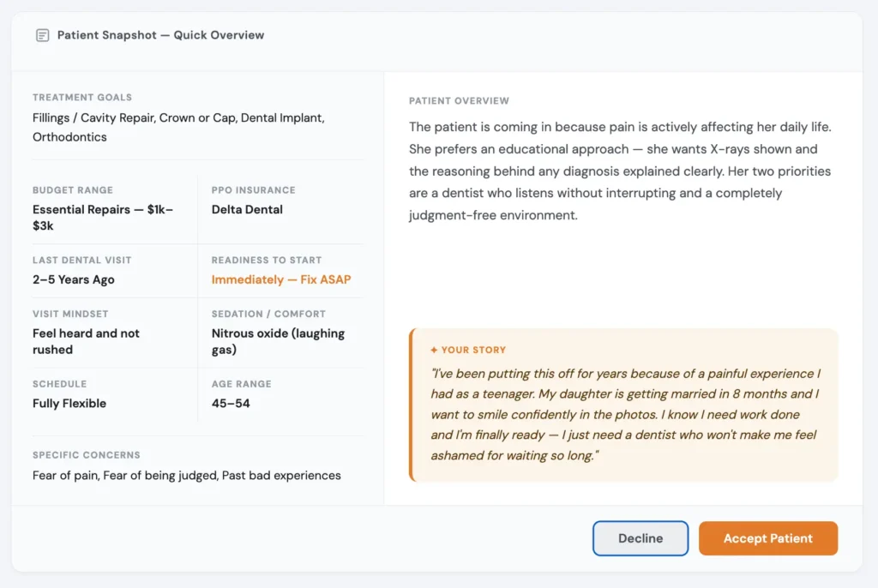The height and width of the screenshot is (588, 878).
Task: Click the Patient Overview paragraph text
Action: [620, 171]
